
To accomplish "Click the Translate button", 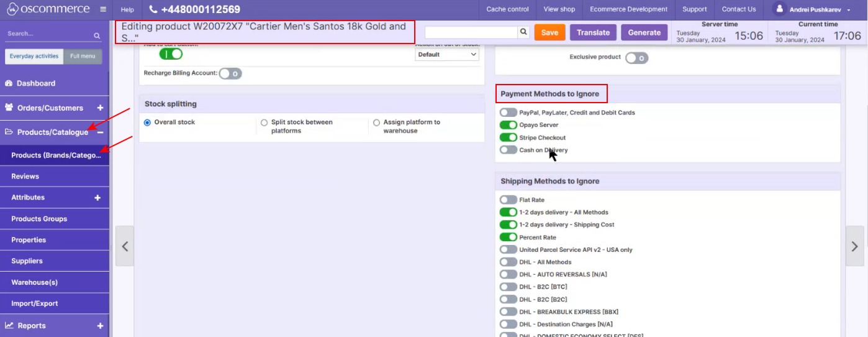I will click(x=593, y=32).
